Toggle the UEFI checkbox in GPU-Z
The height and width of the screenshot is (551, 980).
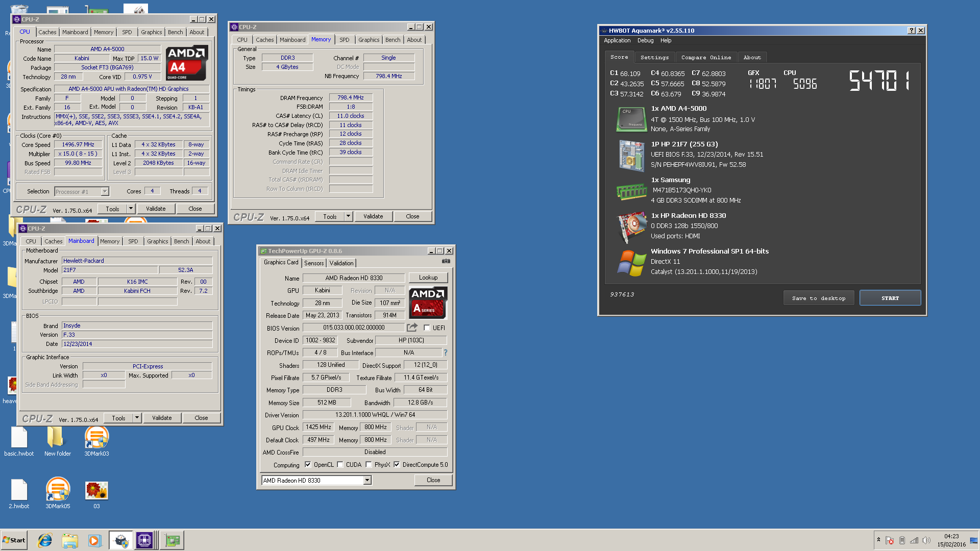coord(427,328)
